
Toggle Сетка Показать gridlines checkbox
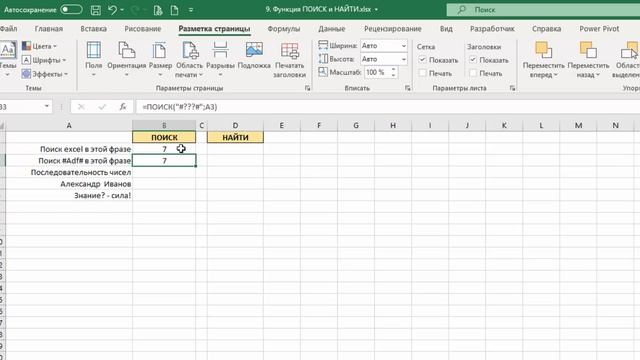422,60
